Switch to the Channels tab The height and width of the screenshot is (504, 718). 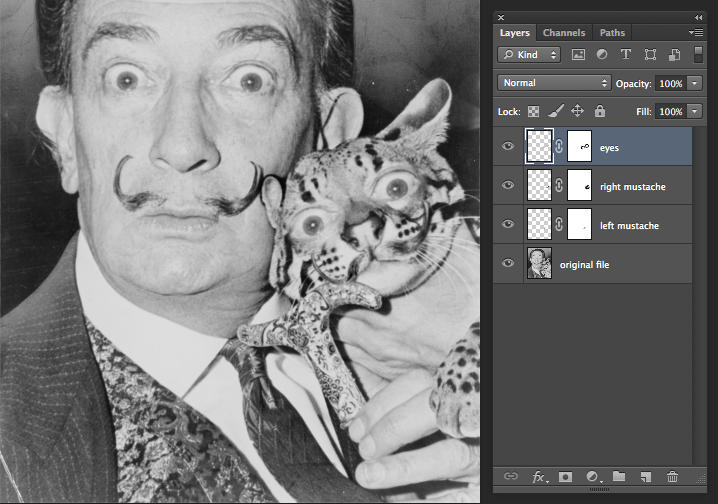[564, 33]
